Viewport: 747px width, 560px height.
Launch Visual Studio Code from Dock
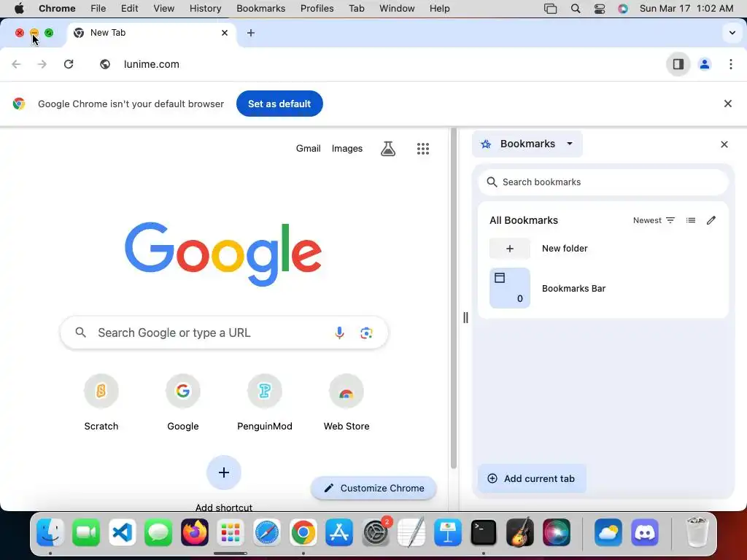coord(122,532)
